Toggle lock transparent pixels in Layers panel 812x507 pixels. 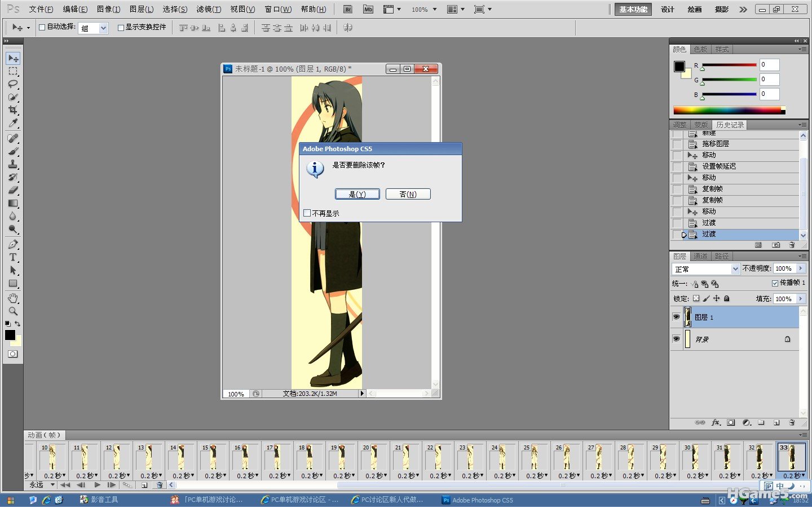[x=696, y=298]
